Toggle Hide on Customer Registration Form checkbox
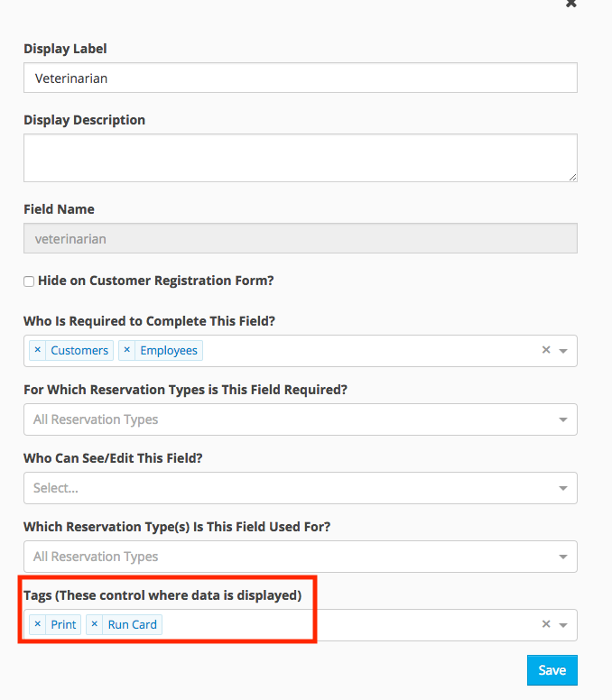Screen dimensions: 612x700 coord(29,281)
